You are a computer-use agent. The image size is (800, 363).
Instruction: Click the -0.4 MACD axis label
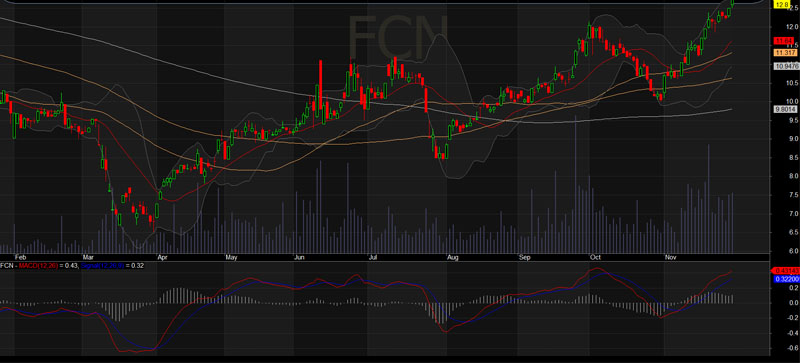pyautogui.click(x=793, y=333)
